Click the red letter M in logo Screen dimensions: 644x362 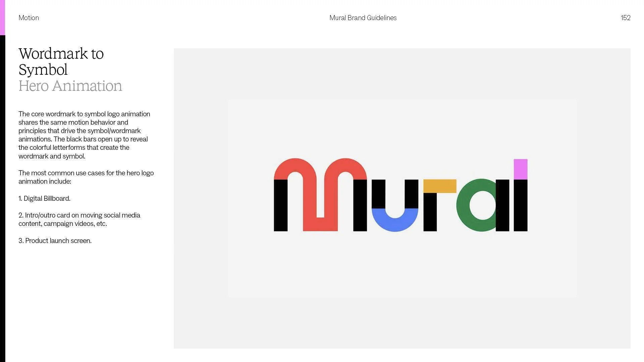pyautogui.click(x=320, y=194)
